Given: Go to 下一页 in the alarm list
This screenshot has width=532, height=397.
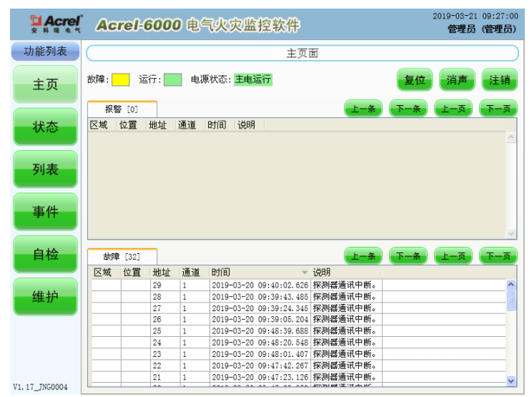Looking at the screenshot, I should click(498, 109).
